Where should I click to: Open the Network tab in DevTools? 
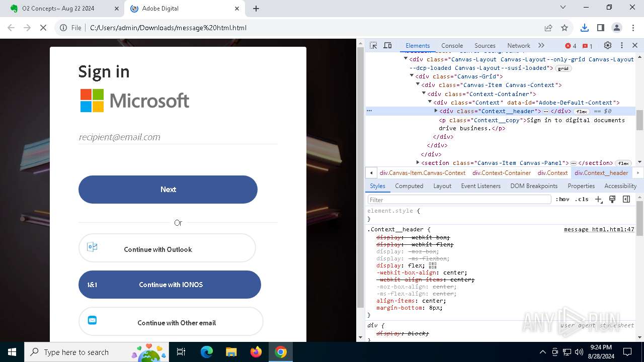[x=519, y=45]
